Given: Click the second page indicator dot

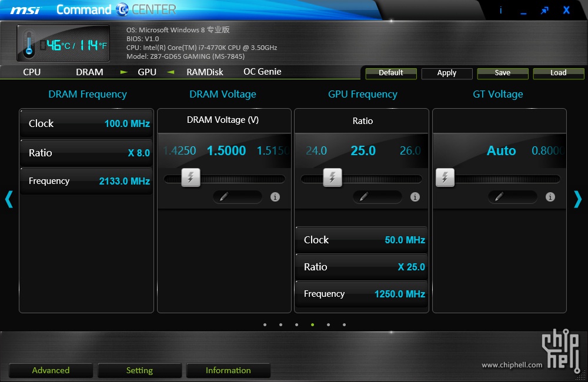Looking at the screenshot, I should 281,324.
